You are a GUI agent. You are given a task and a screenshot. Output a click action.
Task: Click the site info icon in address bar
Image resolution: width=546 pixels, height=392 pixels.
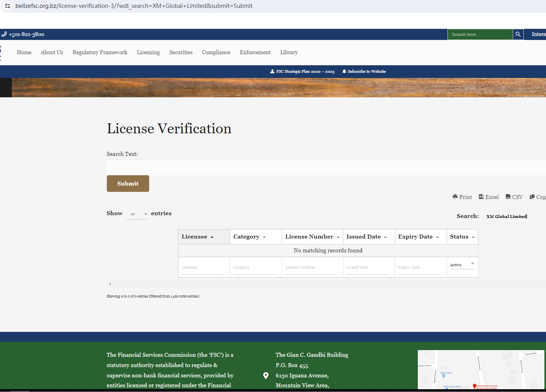point(8,6)
